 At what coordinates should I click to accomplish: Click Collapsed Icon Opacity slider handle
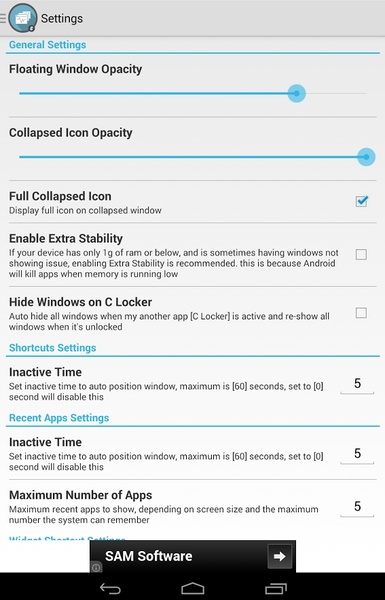pos(366,157)
